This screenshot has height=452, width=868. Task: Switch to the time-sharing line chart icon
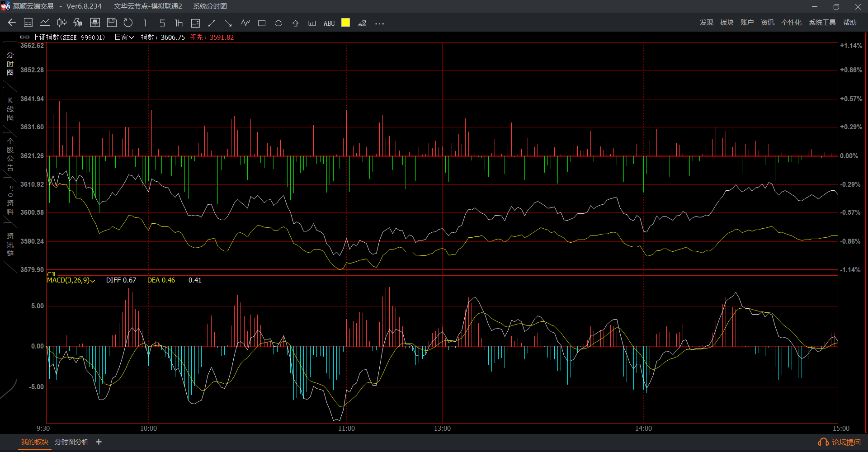[x=45, y=23]
